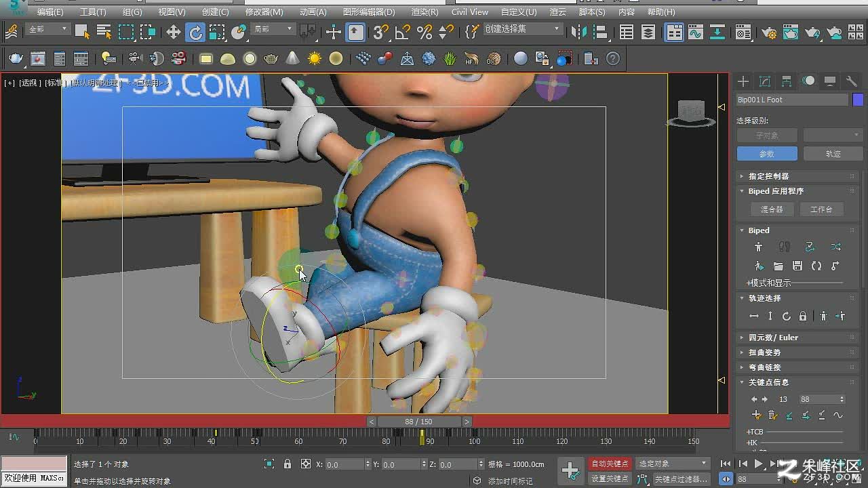This screenshot has width=868, height=488.
Task: Click the Body Rotation track button
Action: coord(787,317)
